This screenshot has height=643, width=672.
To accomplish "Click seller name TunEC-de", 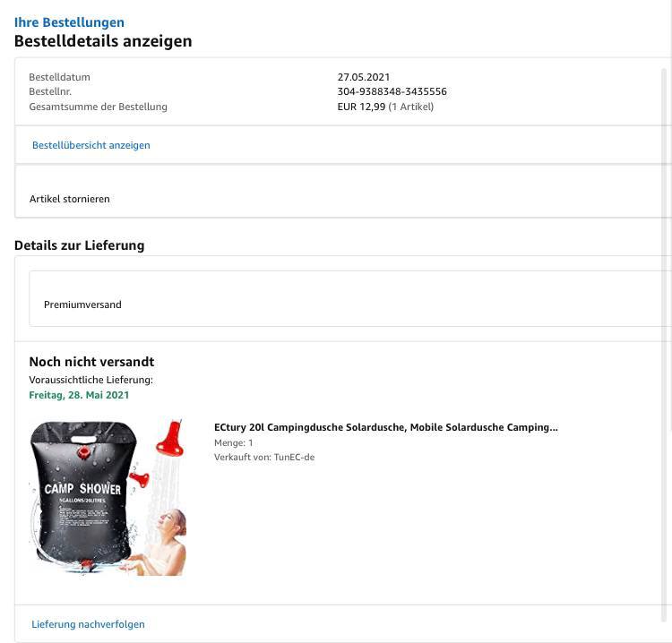I will point(294,457).
